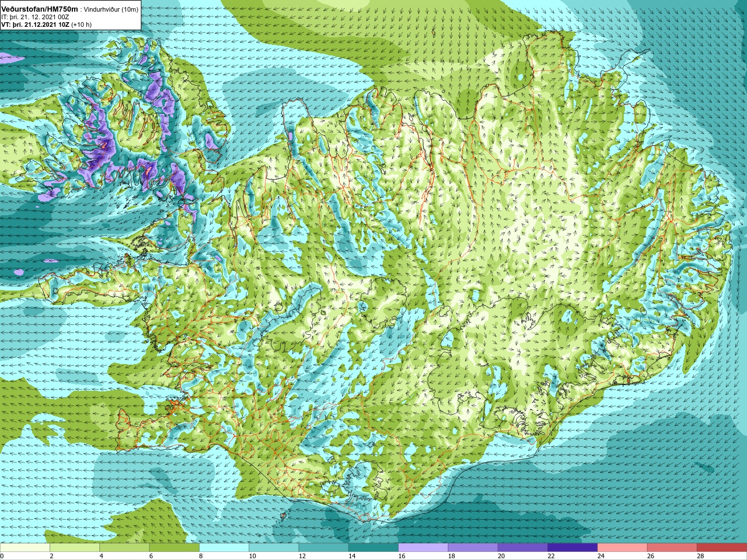747x560 pixels.
Task: Click the legend scale label "20"
Action: (501, 556)
